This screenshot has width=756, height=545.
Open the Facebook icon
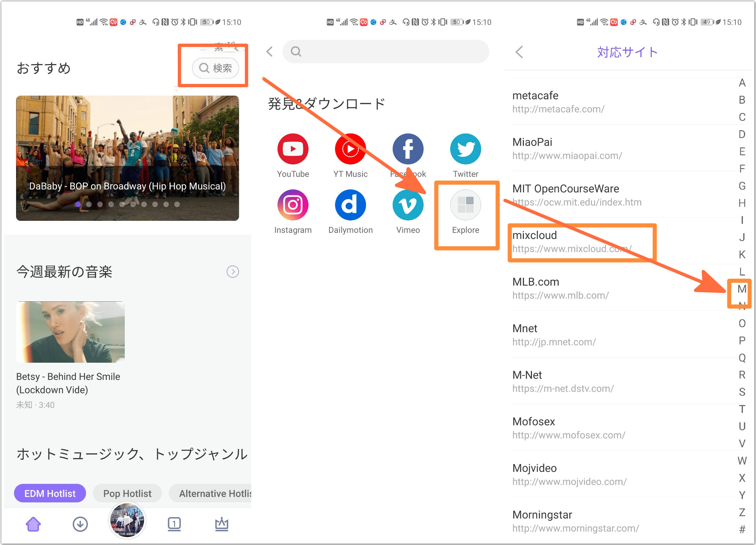[x=408, y=149]
